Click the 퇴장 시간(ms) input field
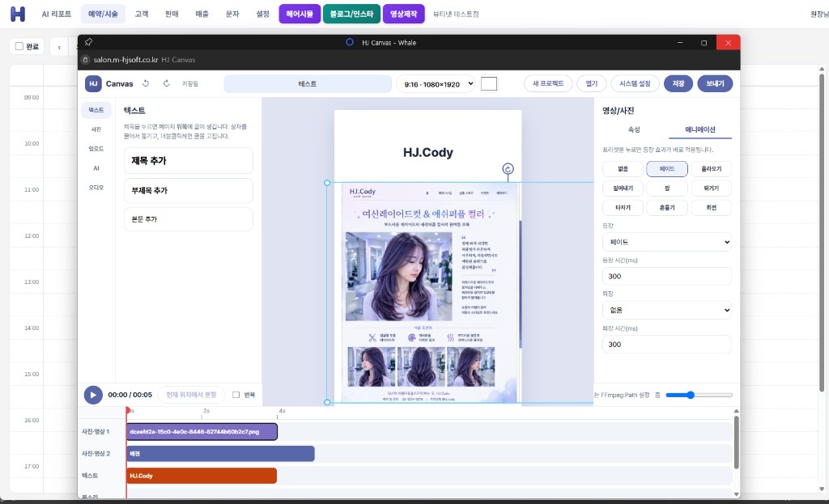This screenshot has height=504, width=829. point(667,345)
